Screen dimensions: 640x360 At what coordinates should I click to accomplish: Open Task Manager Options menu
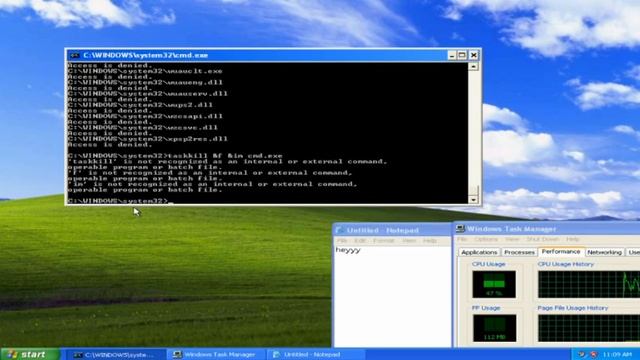(x=486, y=239)
